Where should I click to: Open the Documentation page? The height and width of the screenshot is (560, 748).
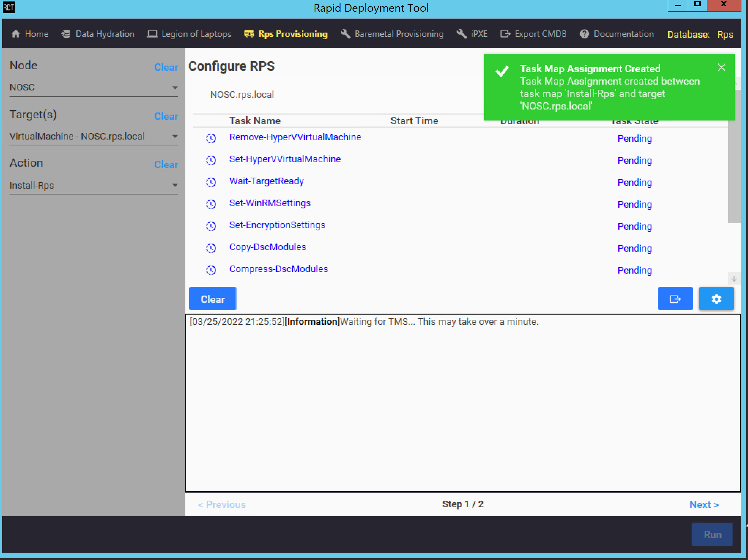[x=617, y=34]
